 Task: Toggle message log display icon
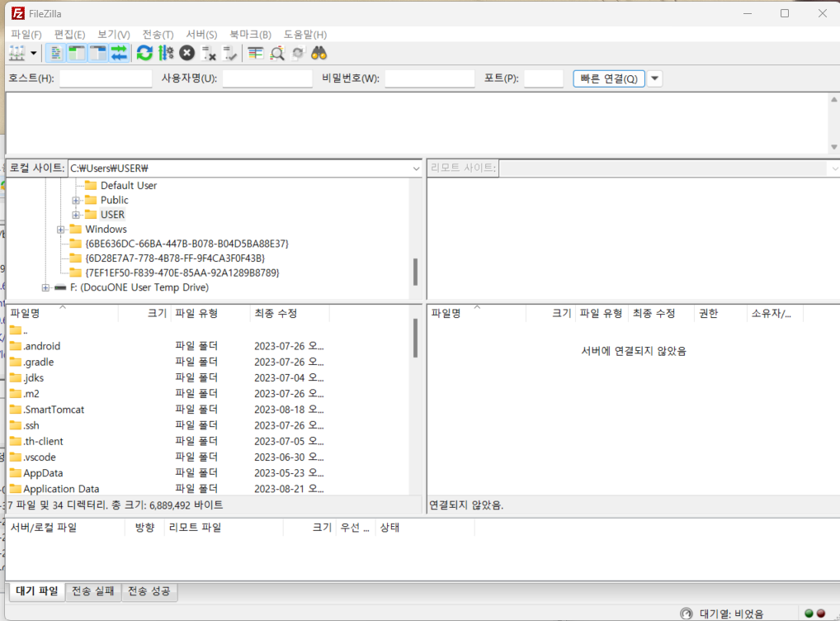pos(56,53)
